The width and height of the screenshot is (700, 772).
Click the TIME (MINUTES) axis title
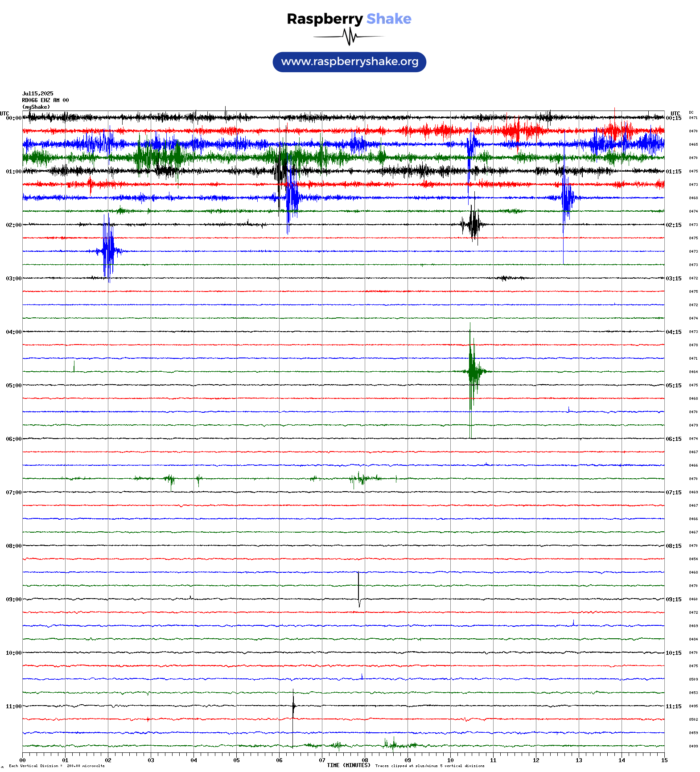click(x=348, y=765)
